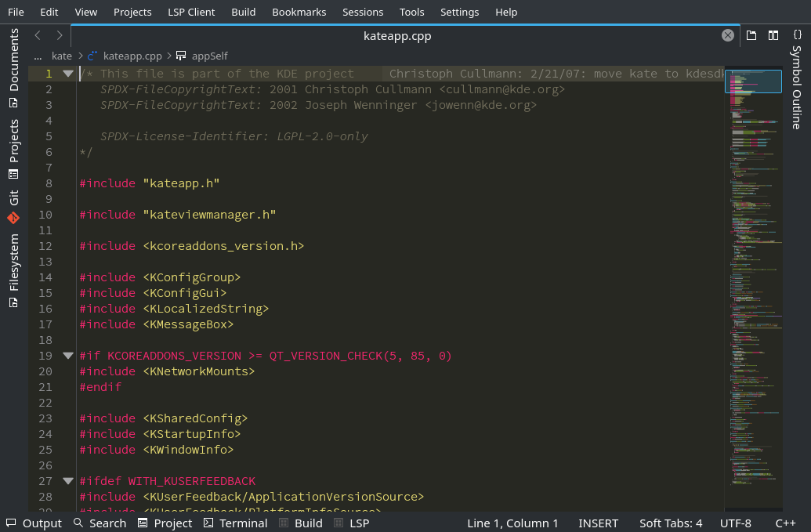Toggle the INSERT mode indicator
811x532 pixels.
[x=598, y=523]
